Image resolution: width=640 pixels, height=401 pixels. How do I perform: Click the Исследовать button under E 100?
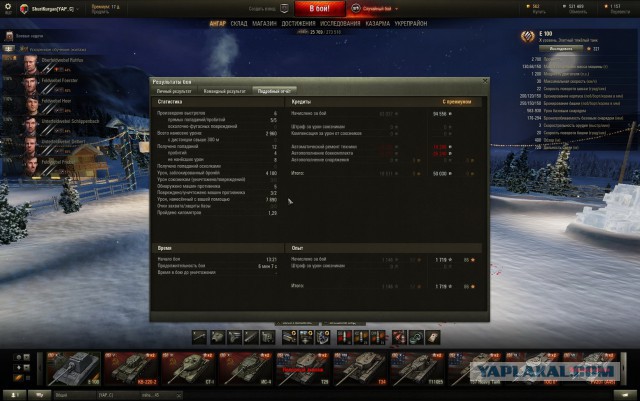coord(560,49)
